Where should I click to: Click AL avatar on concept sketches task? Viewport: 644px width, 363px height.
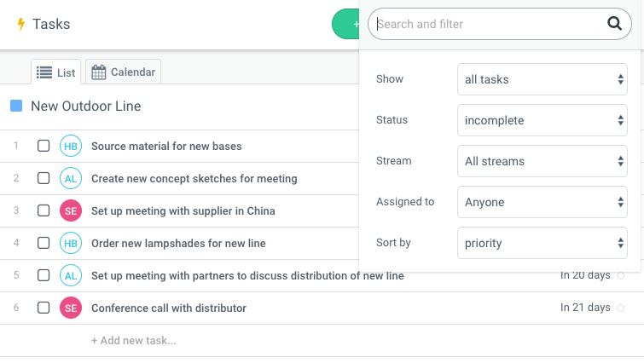70,178
